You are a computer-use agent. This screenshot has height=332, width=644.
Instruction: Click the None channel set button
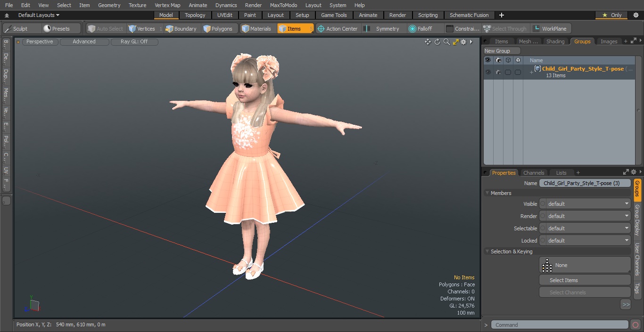[x=585, y=265]
